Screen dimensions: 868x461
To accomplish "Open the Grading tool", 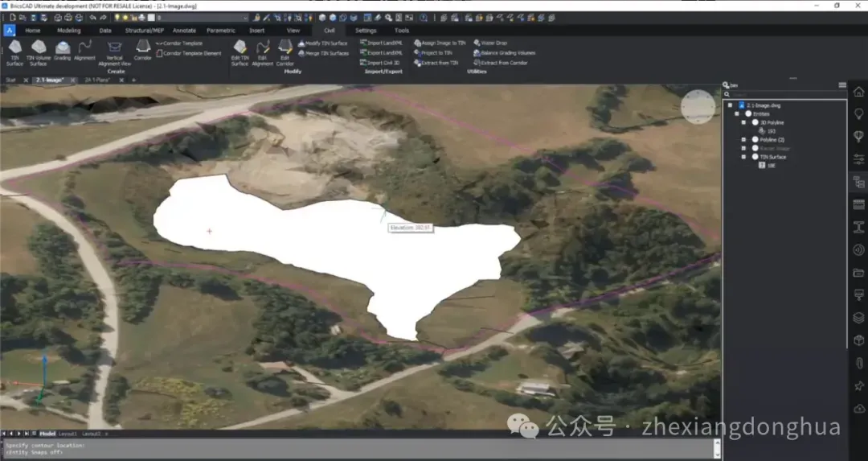I will pyautogui.click(x=62, y=50).
